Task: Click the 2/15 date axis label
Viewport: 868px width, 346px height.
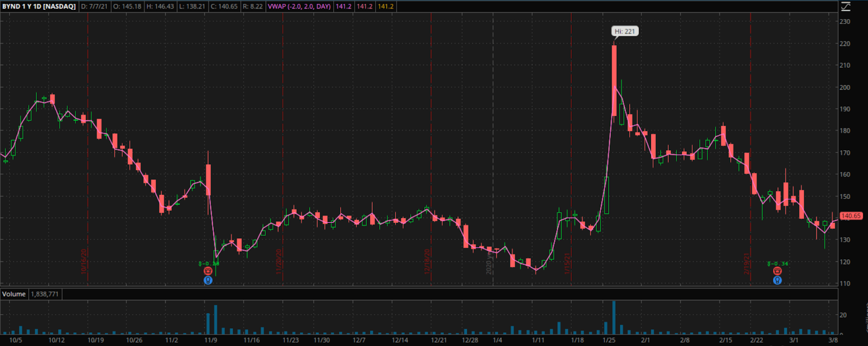Action: 725,340
